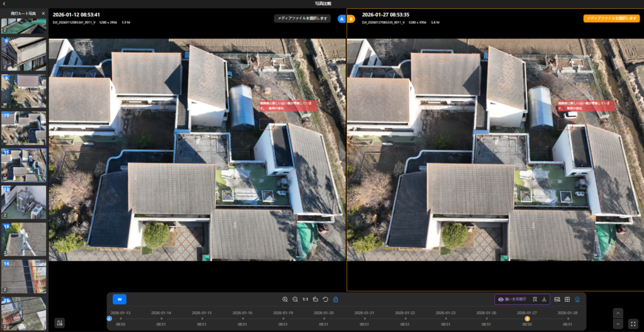Click the rotate/reset arrow icon in toolbar
Screen dimensions: 644x332
pyautogui.click(x=325, y=299)
